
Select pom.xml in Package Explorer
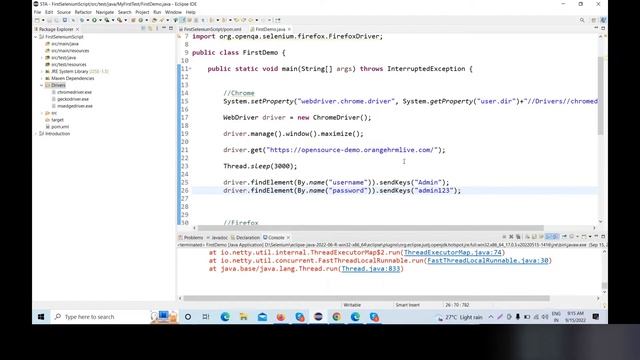(57, 127)
